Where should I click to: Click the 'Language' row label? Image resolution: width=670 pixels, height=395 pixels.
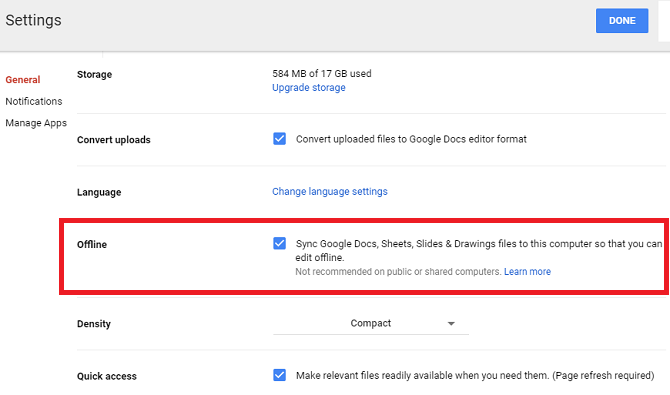(99, 192)
